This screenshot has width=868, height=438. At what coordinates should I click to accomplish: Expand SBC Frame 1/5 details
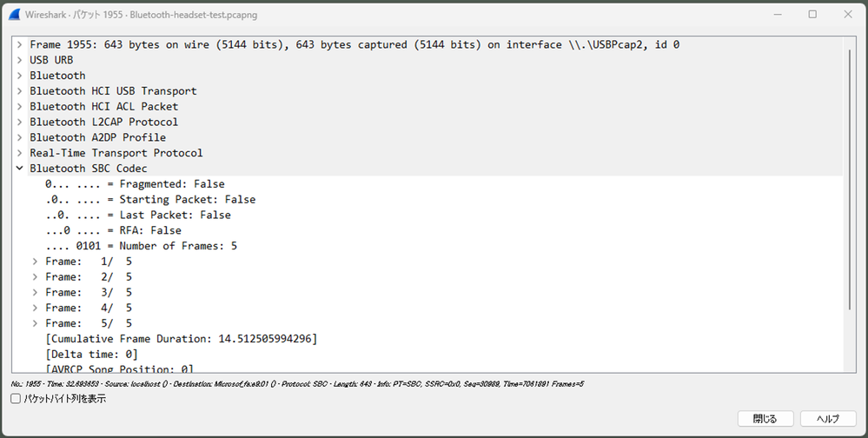tap(36, 262)
